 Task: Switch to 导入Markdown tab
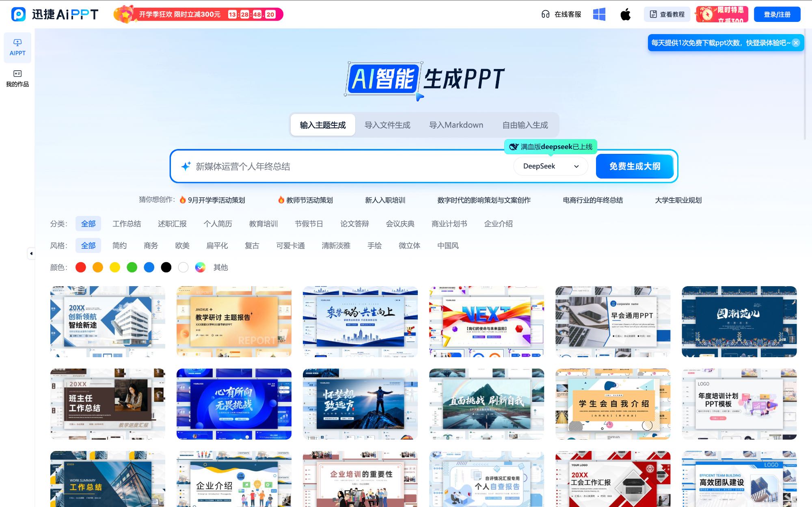(x=456, y=125)
